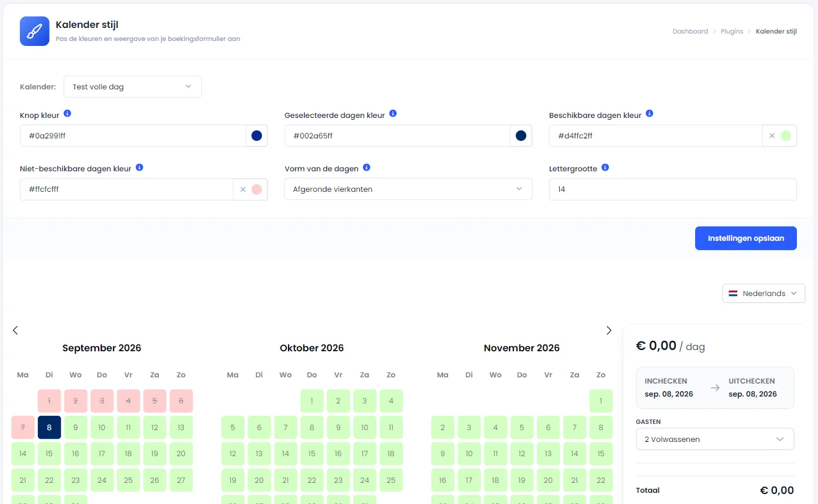Select Oktober 11, 2026 in calendar
The width and height of the screenshot is (818, 504).
[391, 428]
